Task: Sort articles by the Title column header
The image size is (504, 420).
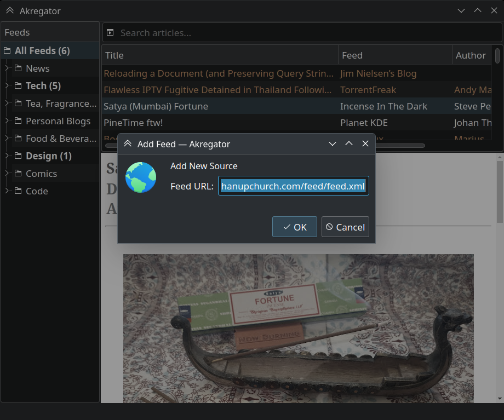Action: pos(219,55)
